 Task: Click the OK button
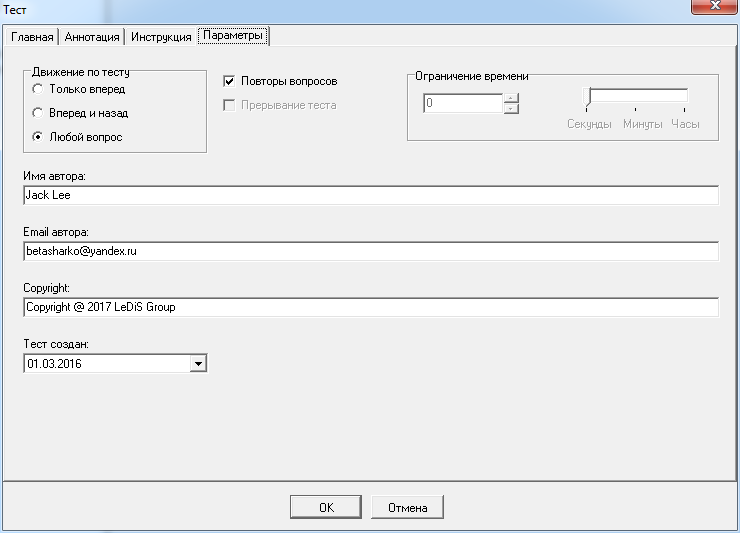click(x=326, y=508)
